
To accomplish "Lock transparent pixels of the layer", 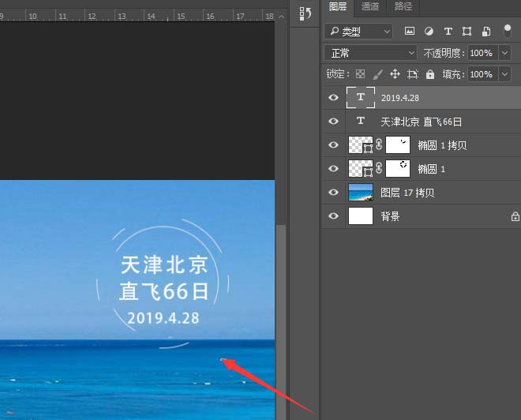I will tap(360, 73).
